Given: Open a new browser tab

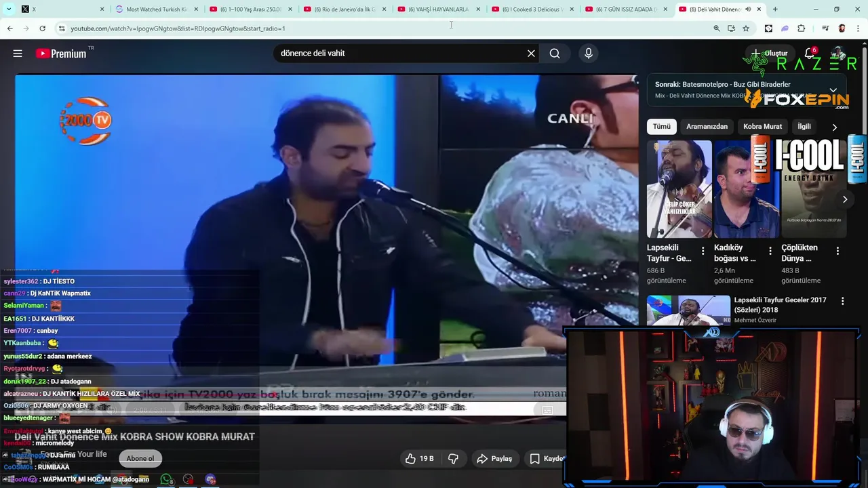Looking at the screenshot, I should (x=775, y=9).
